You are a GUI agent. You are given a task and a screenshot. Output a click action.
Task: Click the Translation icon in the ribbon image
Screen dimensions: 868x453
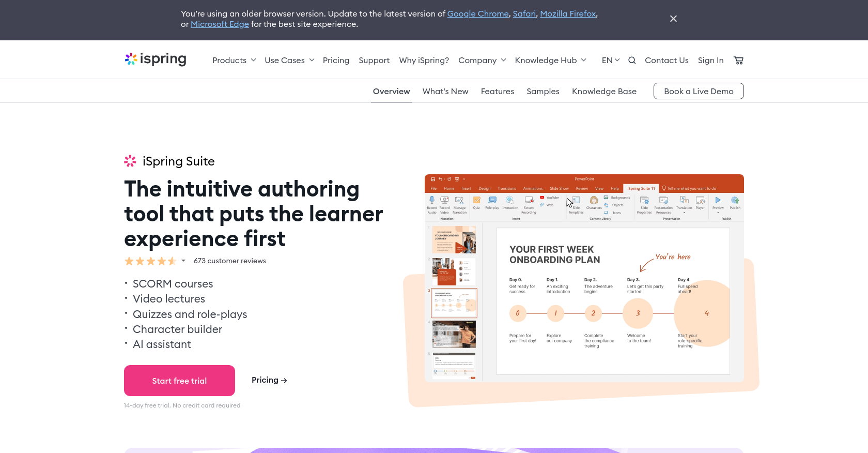[684, 200]
